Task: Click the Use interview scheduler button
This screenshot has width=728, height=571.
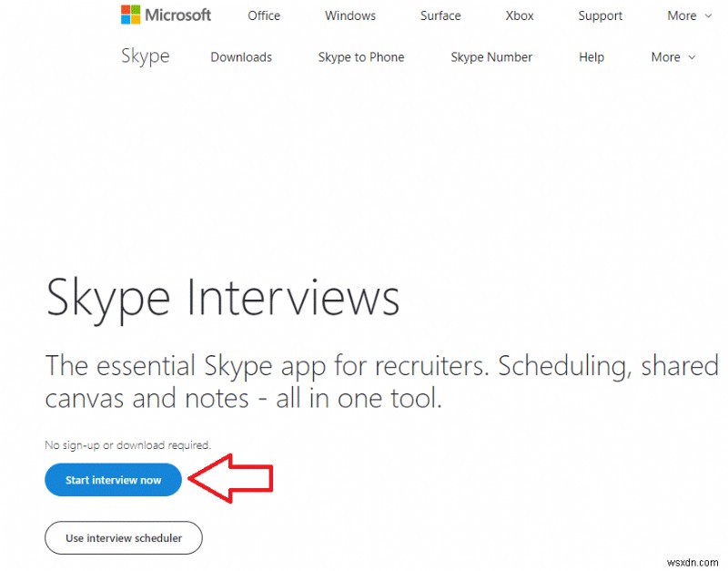Action: 123,538
